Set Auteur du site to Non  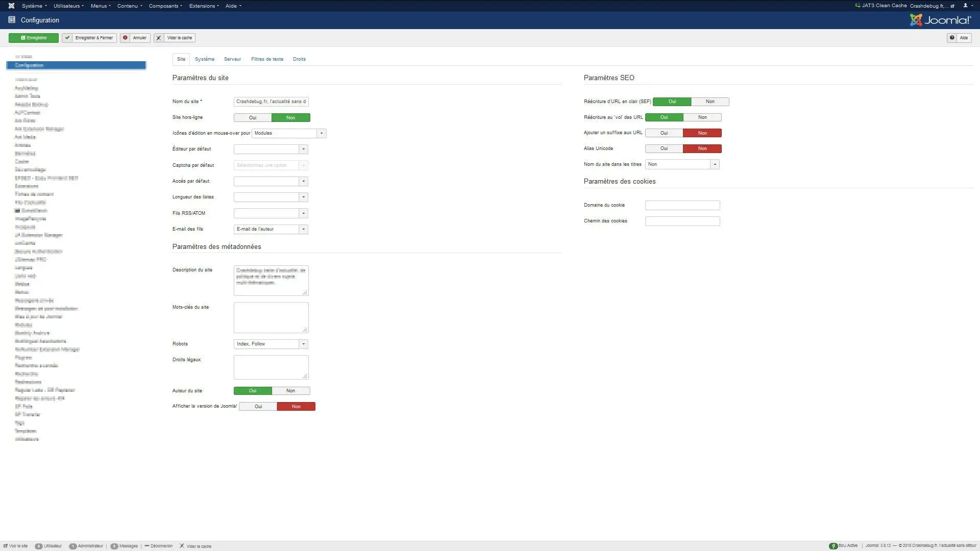(291, 391)
